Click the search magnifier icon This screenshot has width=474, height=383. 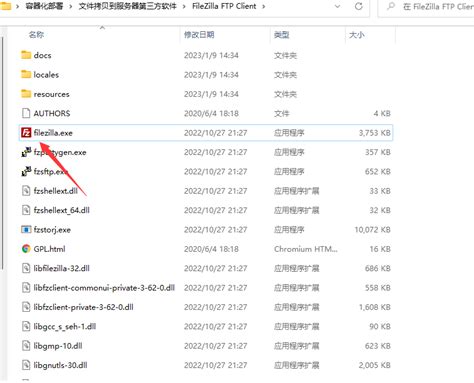coord(391,6)
